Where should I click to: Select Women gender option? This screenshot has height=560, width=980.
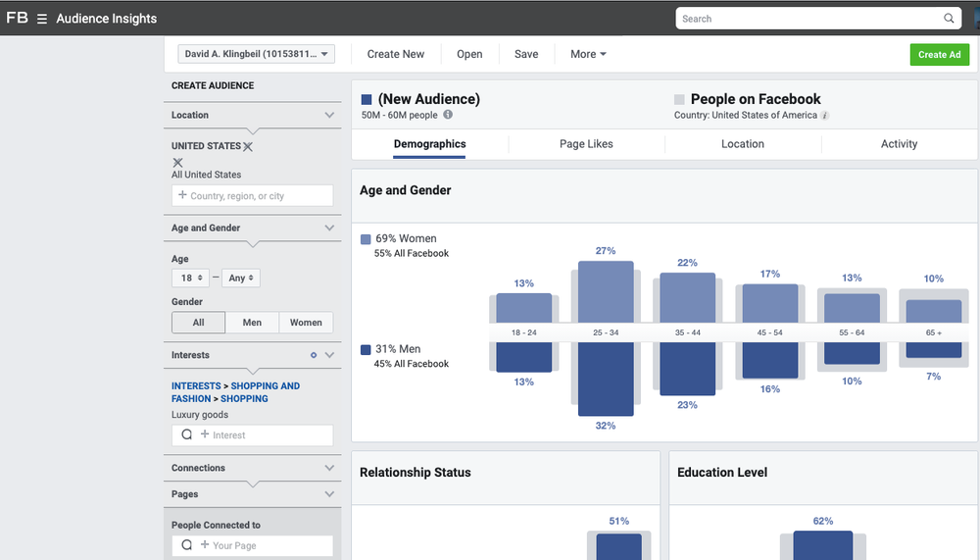(x=306, y=323)
